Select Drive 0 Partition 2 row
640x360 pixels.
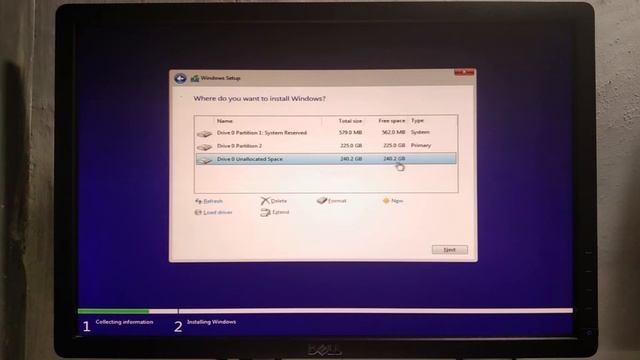point(326,146)
